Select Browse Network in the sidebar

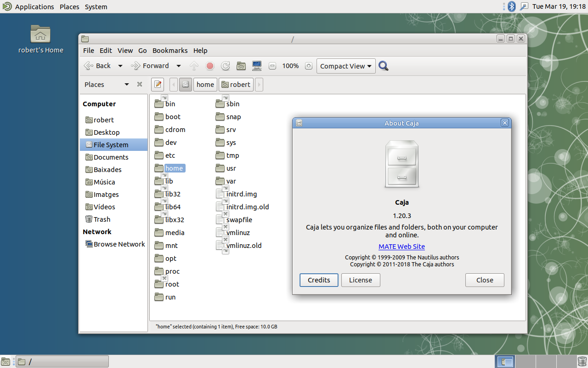click(x=113, y=244)
